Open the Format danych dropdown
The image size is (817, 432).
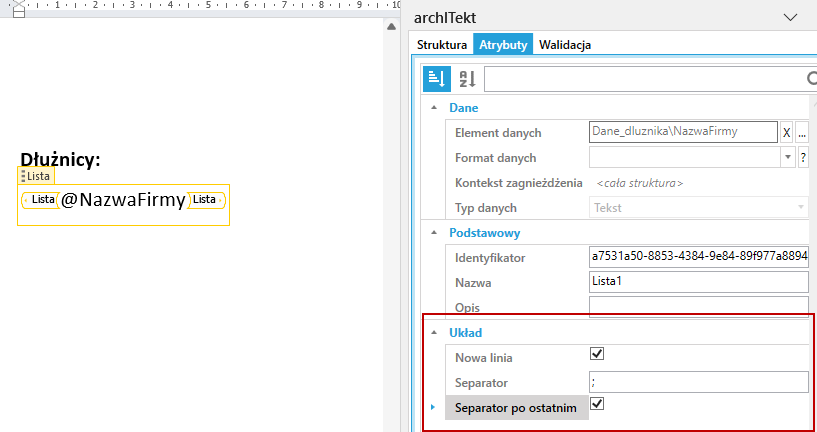point(787,157)
